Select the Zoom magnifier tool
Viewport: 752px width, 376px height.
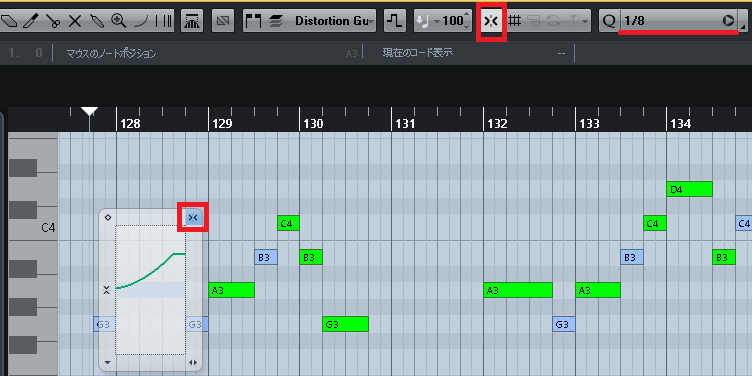tap(118, 21)
